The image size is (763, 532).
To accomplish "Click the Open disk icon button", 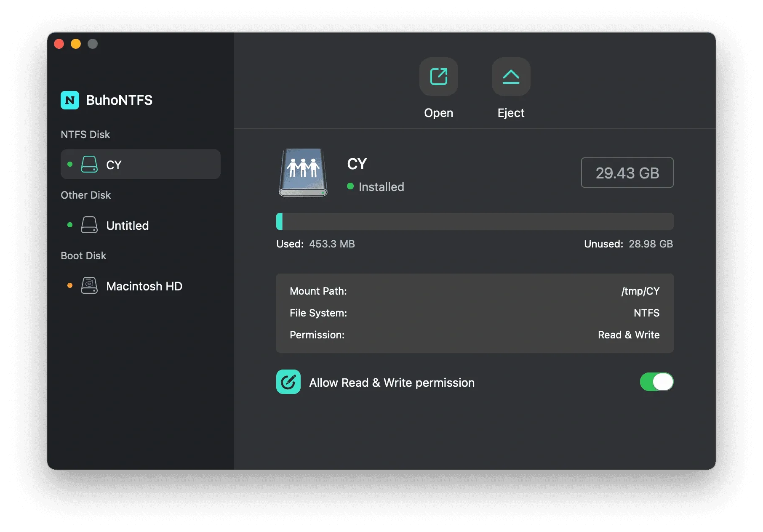I will coord(438,77).
